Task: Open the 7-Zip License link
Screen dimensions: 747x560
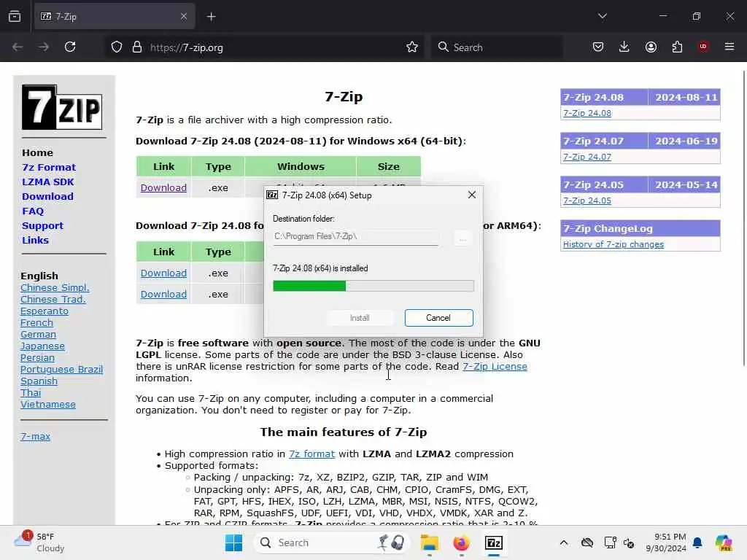Action: [x=495, y=366]
